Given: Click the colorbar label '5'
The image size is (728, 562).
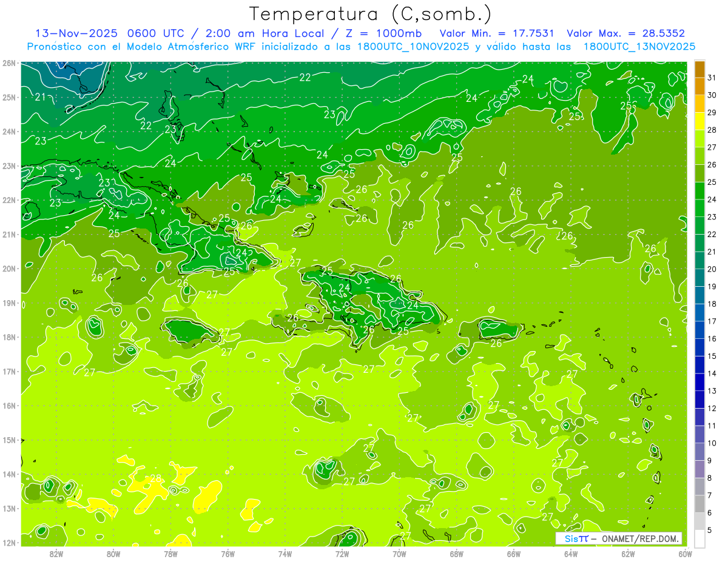Looking at the screenshot, I should pos(710,530).
